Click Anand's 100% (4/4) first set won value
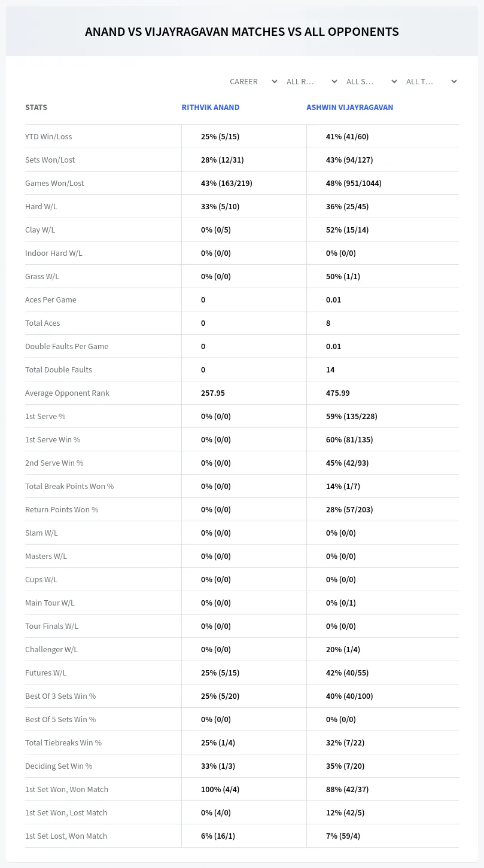This screenshot has width=484, height=868. pyautogui.click(x=220, y=789)
